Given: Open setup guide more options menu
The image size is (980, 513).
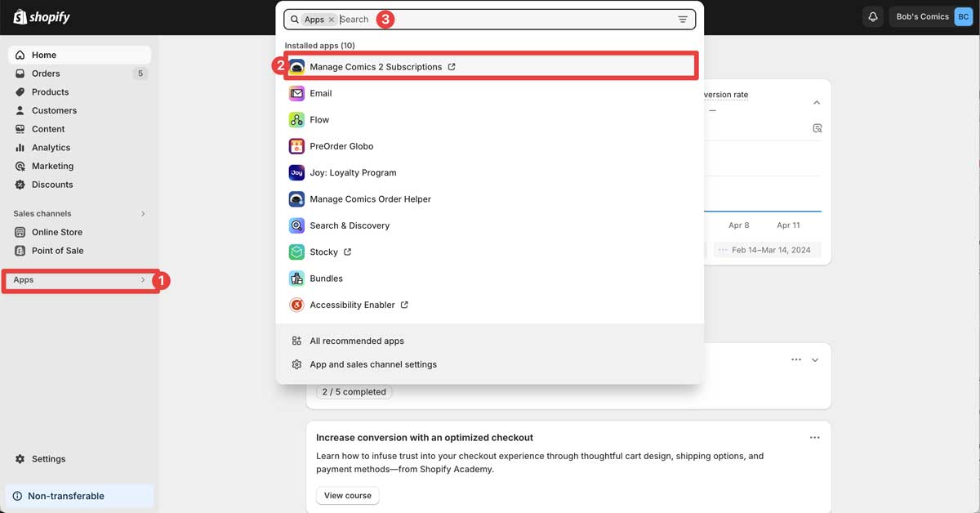Looking at the screenshot, I should [x=796, y=359].
